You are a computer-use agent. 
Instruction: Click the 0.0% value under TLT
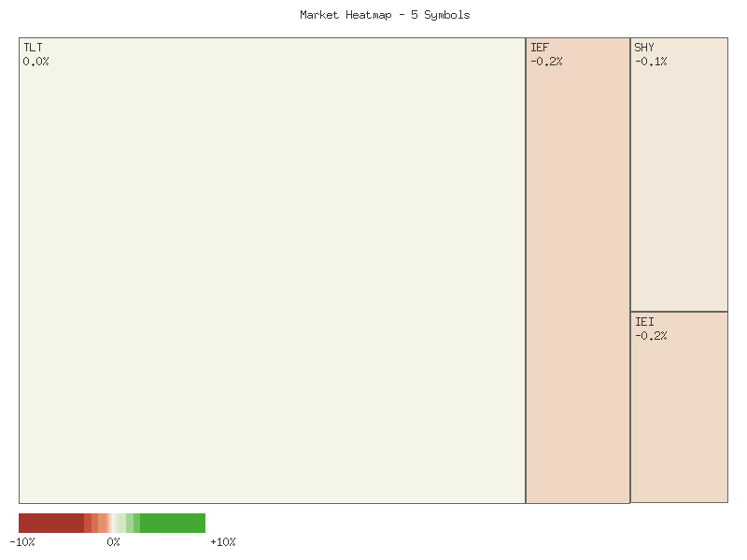click(36, 61)
